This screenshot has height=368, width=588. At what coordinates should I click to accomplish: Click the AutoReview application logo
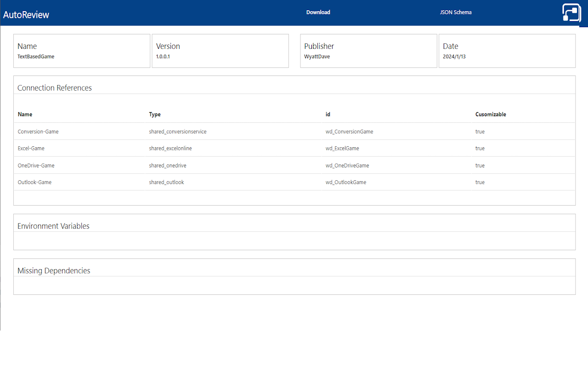pos(26,14)
